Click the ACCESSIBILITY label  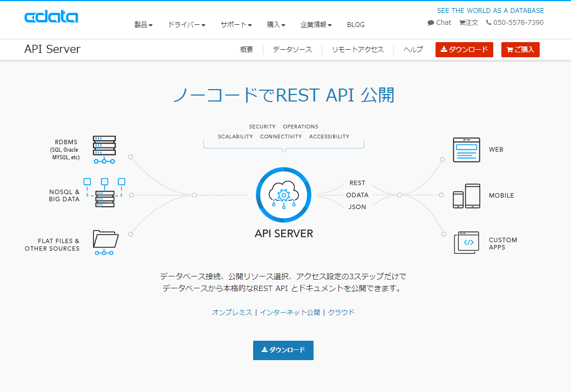[x=329, y=136]
